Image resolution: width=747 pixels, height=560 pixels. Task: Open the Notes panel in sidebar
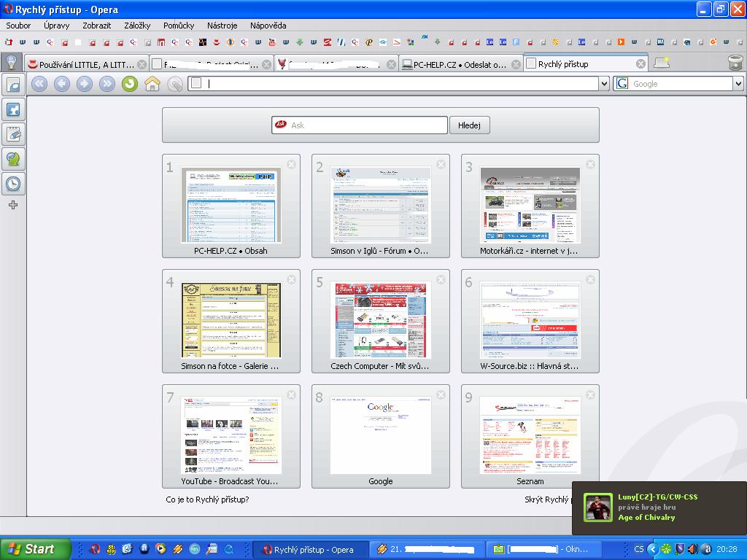click(13, 134)
